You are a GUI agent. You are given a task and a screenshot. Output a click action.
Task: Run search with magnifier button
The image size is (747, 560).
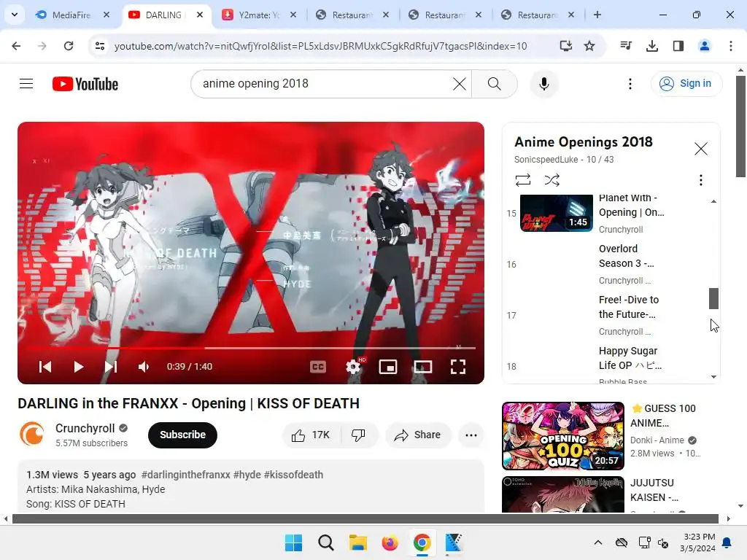tap(495, 84)
